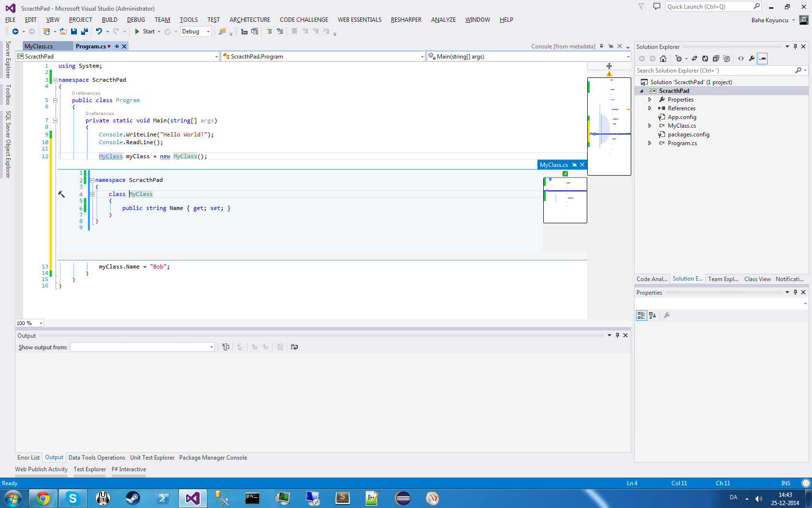The width and height of the screenshot is (812, 508).
Task: Toggle auto-hide pin on the Properties panel
Action: [x=795, y=292]
